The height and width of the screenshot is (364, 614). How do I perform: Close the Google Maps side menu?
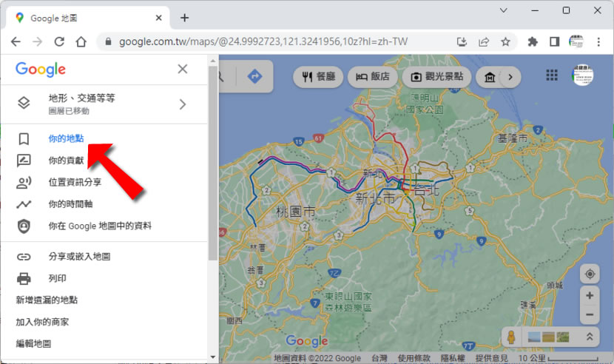point(183,69)
